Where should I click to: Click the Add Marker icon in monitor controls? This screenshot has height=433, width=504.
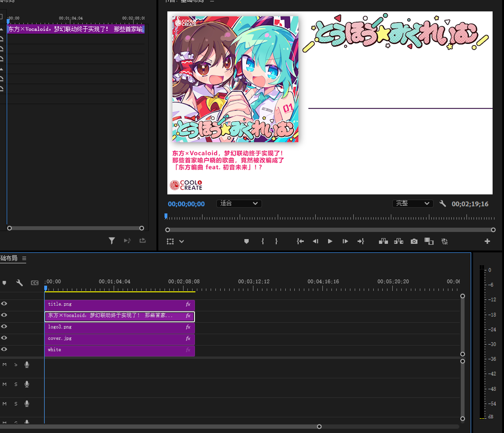(246, 241)
